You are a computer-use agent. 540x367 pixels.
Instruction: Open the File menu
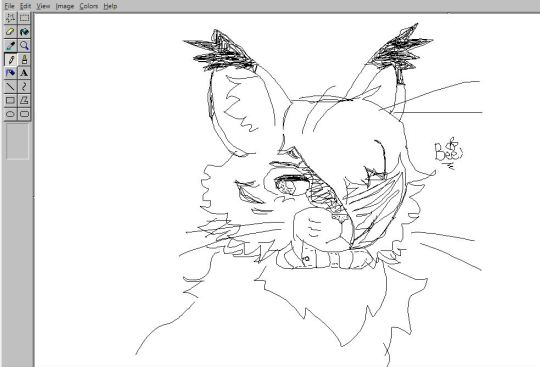pyautogui.click(x=9, y=6)
